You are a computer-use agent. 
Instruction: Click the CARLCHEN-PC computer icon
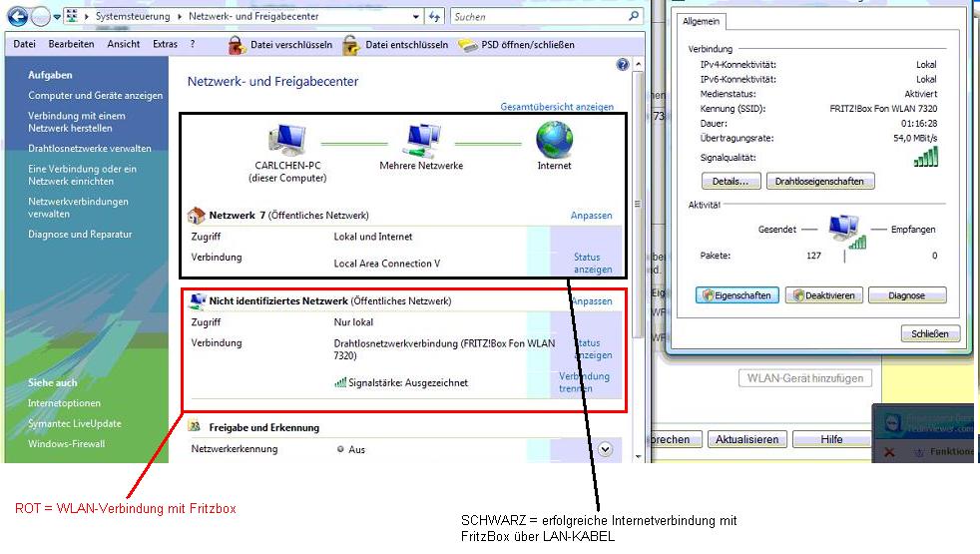click(287, 140)
